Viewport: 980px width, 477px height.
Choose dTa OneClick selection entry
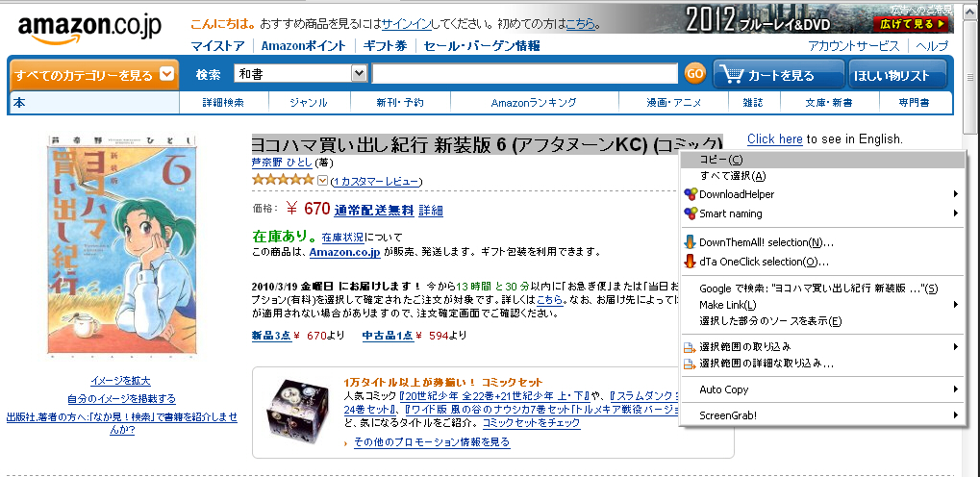[x=764, y=262]
